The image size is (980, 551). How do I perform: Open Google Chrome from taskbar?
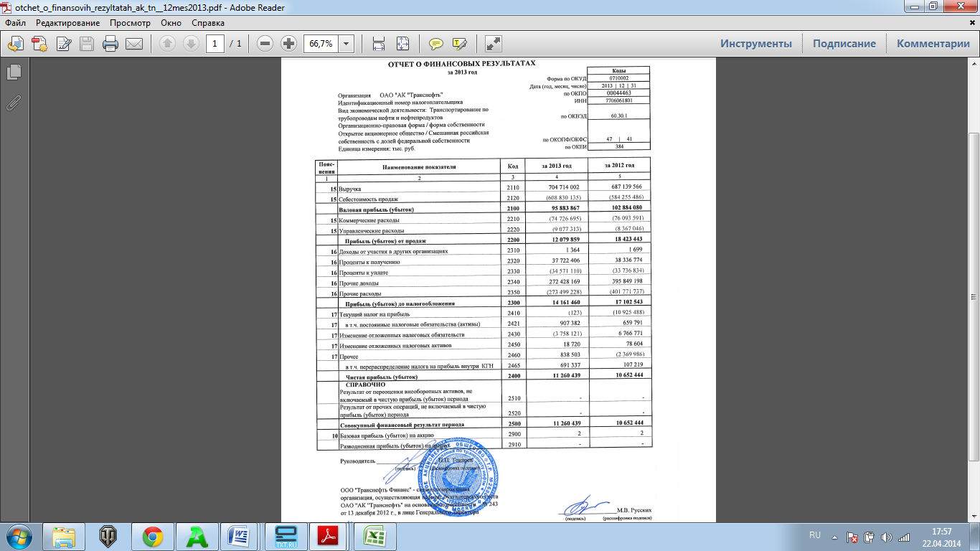(153, 536)
